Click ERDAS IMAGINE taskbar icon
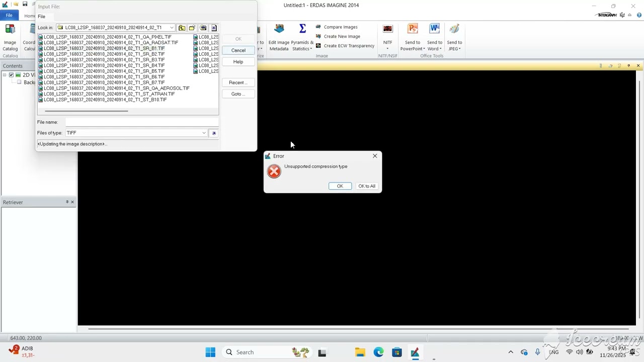 (x=415, y=352)
